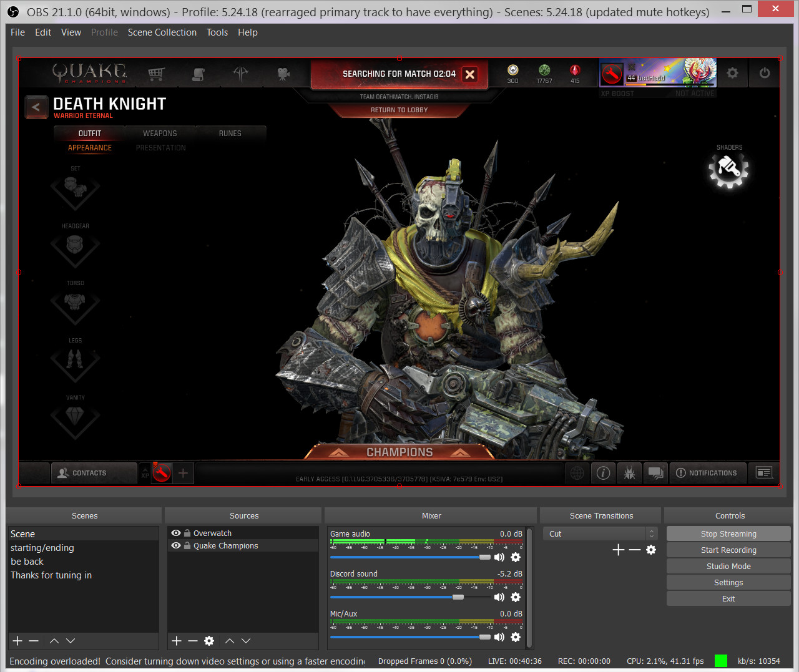Image resolution: width=799 pixels, height=672 pixels.
Task: Select the 'starting/ending' scene
Action: point(83,548)
